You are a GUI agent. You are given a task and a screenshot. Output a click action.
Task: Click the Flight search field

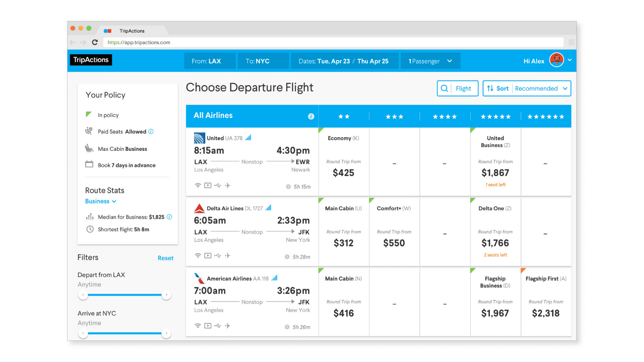tap(458, 88)
